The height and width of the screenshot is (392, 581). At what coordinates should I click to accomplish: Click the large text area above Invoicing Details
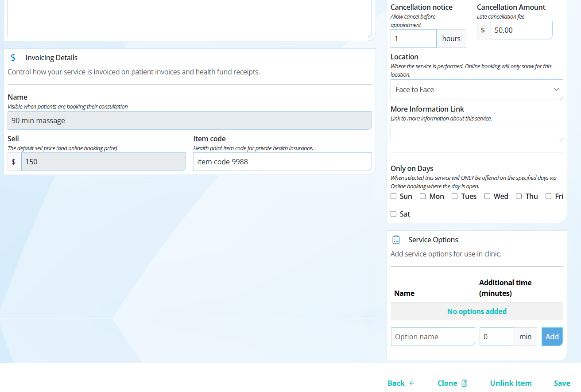click(x=190, y=18)
